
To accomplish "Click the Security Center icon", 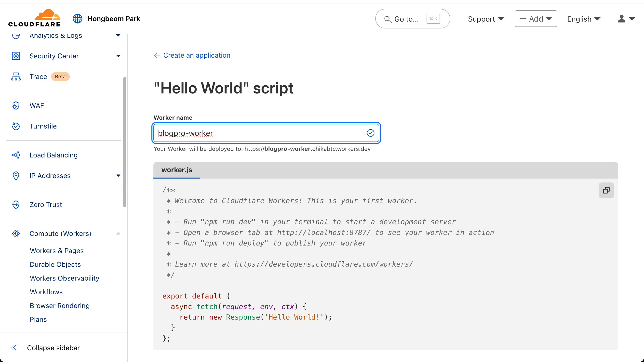I will click(16, 56).
